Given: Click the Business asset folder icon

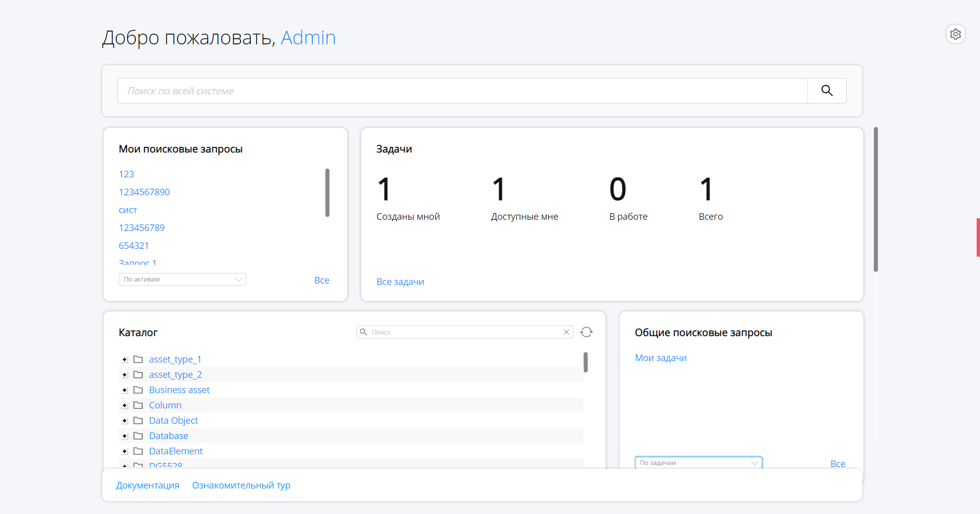Looking at the screenshot, I should click(x=138, y=390).
